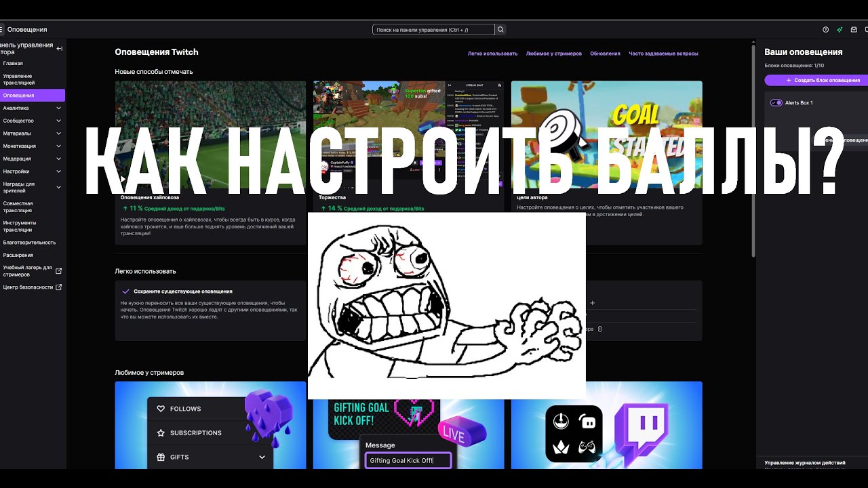The height and width of the screenshot is (488, 868).
Task: Select the SUBSCRIPTIONS row in the thumbnail
Action: [210, 432]
